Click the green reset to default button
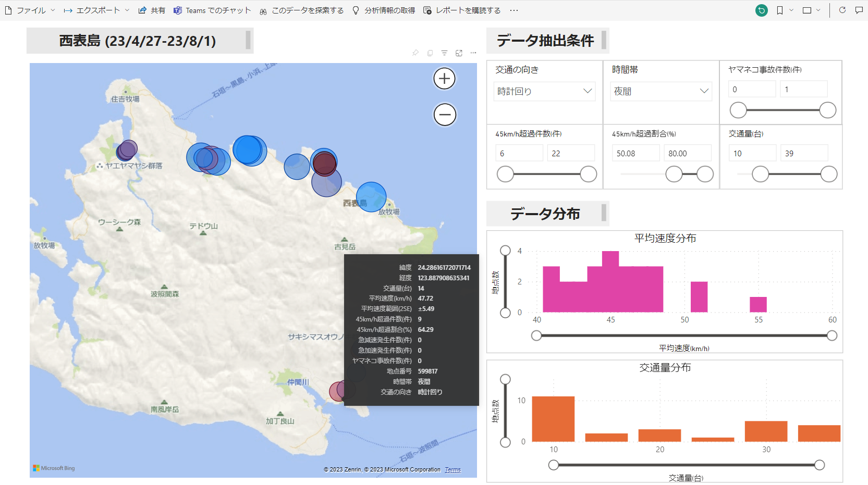 [761, 10]
